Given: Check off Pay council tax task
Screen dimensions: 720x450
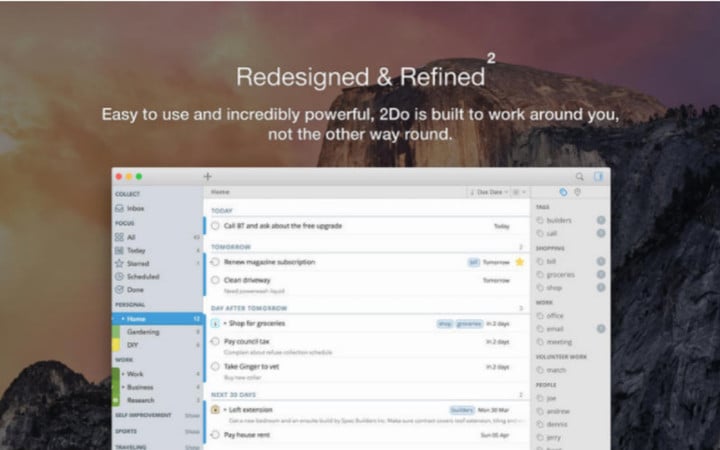Looking at the screenshot, I should point(215,342).
